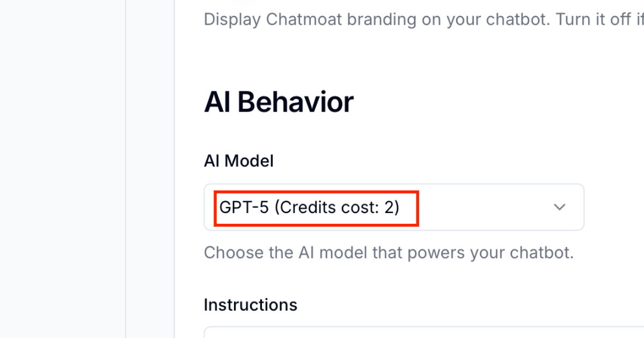Click the narrow column beside the left sidebar

pyautogui.click(x=150, y=169)
